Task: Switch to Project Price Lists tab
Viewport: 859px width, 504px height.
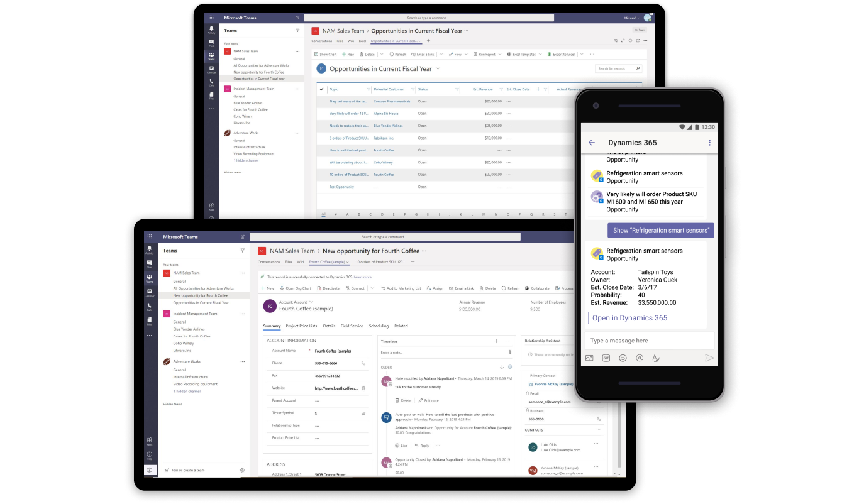Action: [301, 326]
